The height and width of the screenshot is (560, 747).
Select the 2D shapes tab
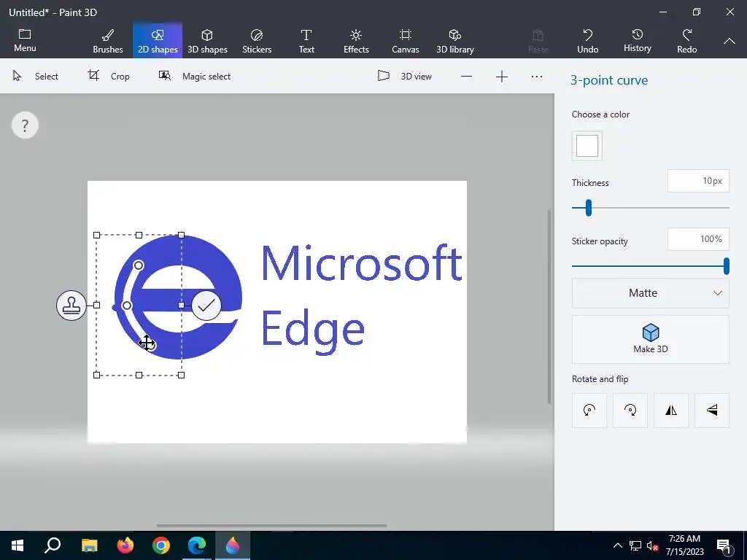(x=158, y=42)
